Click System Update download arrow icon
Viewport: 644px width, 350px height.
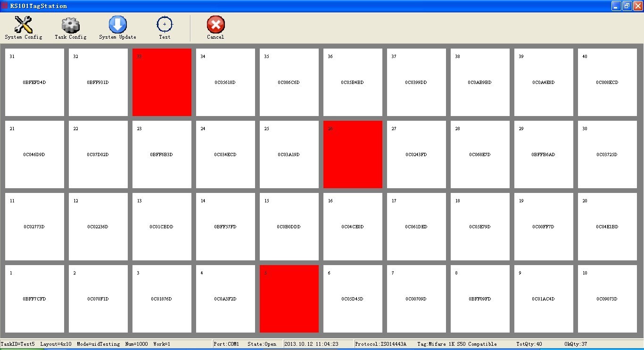(117, 25)
